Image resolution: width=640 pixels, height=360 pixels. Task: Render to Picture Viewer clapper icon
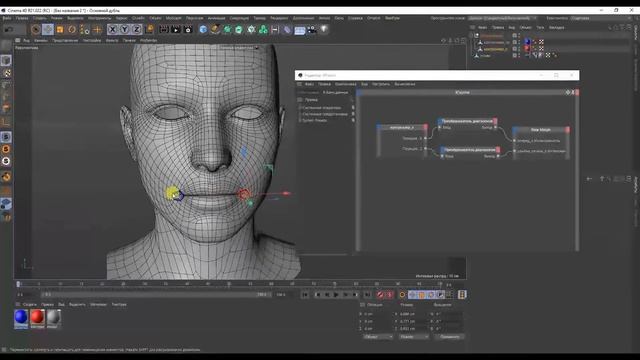coord(176,29)
